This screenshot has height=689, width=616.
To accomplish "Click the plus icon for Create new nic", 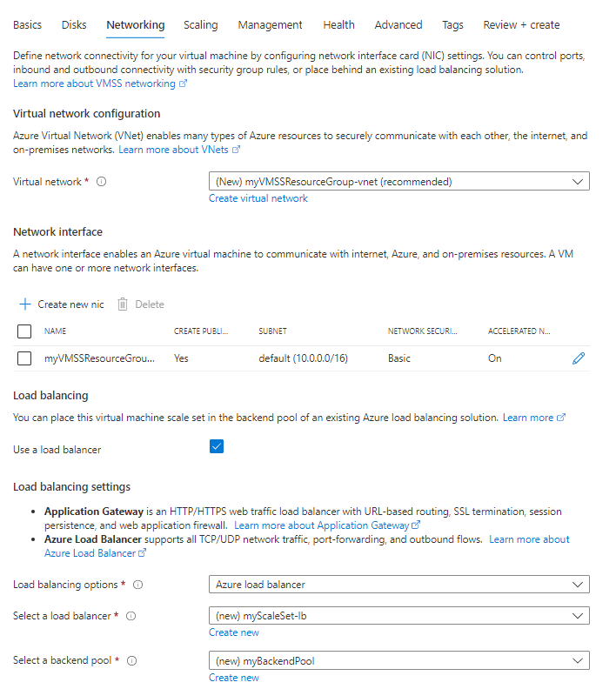I will [x=24, y=304].
